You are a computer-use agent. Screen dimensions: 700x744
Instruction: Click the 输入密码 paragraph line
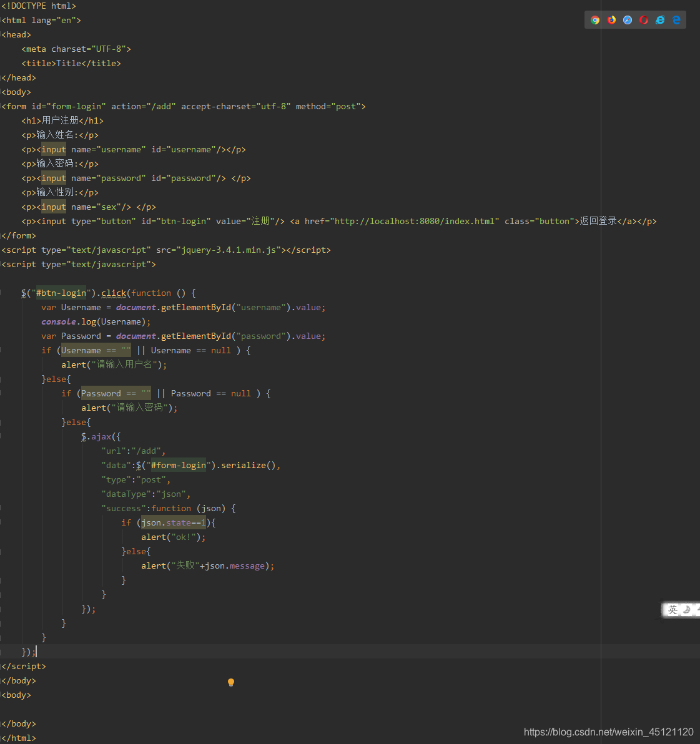click(x=60, y=164)
